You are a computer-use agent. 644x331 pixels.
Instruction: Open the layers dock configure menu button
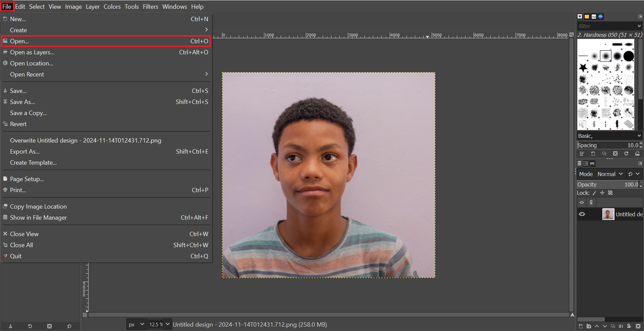640,163
